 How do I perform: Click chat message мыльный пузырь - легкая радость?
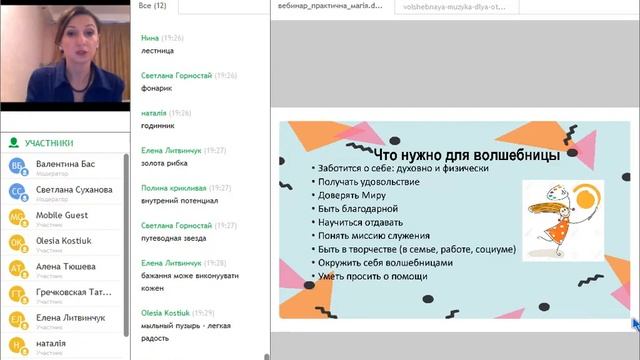point(186,332)
